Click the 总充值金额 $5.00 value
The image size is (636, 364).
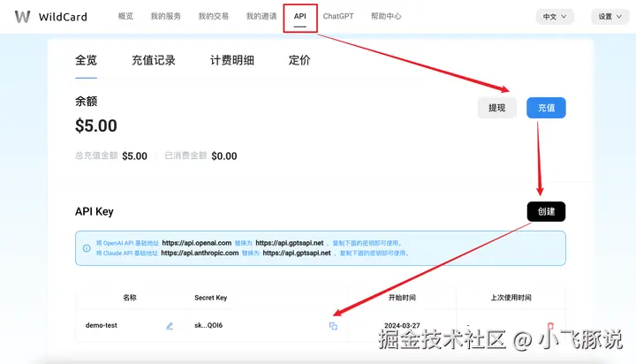[134, 155]
